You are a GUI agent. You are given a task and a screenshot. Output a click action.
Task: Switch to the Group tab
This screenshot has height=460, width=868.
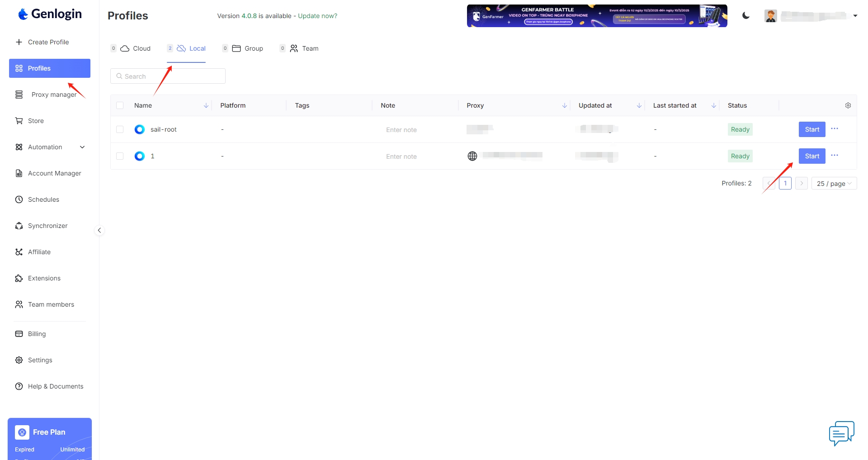pos(248,48)
